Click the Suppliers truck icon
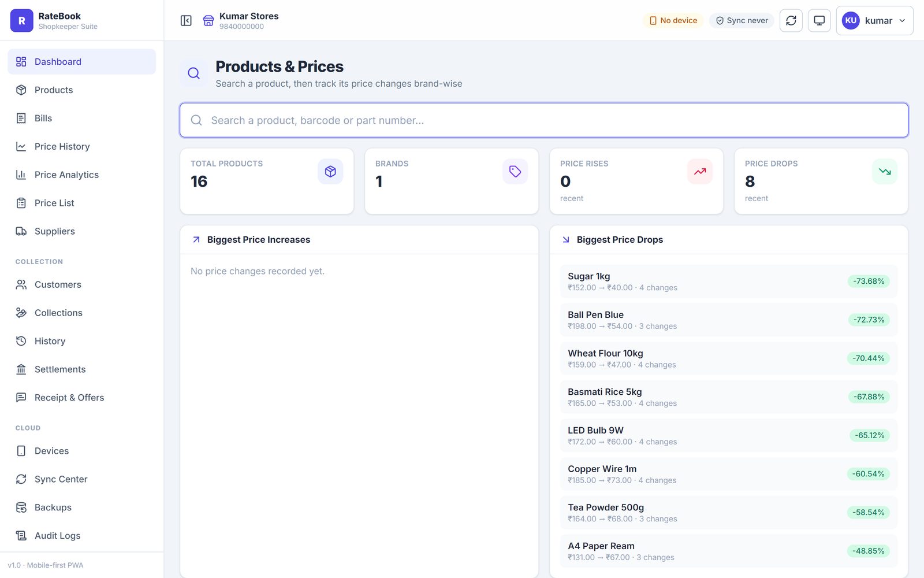 pyautogui.click(x=21, y=232)
